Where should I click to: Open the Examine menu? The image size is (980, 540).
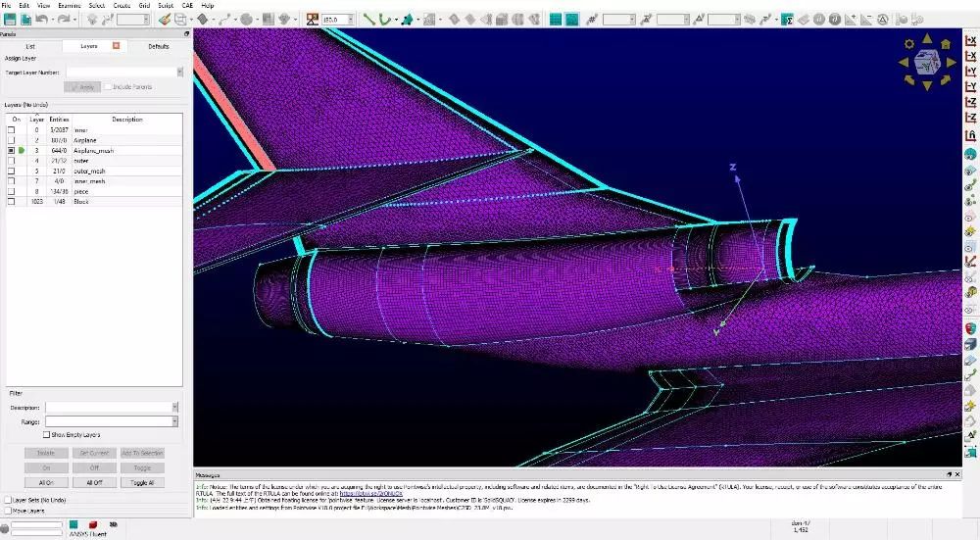[69, 5]
